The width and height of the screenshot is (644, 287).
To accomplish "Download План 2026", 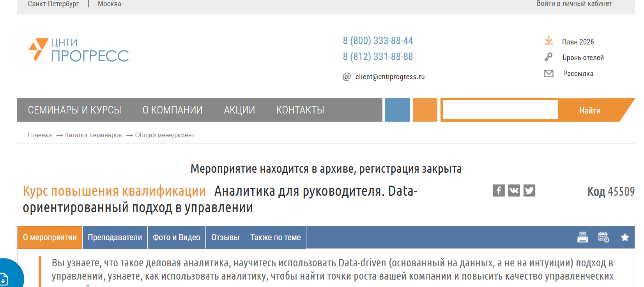I will (577, 42).
